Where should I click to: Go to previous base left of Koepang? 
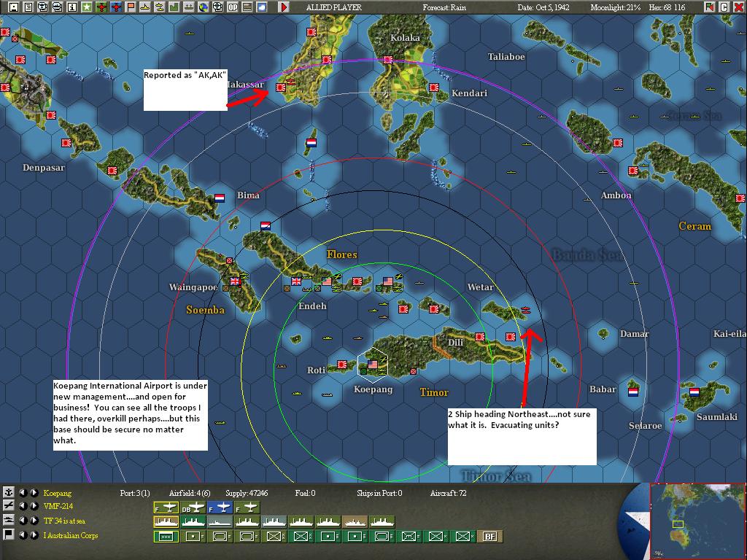click(23, 492)
